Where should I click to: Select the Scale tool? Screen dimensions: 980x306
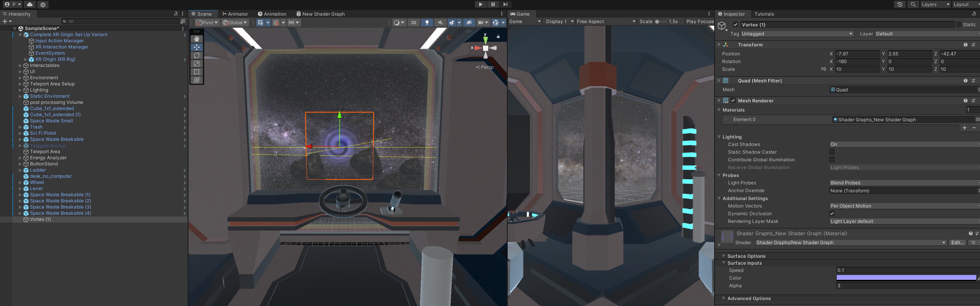coord(197,64)
